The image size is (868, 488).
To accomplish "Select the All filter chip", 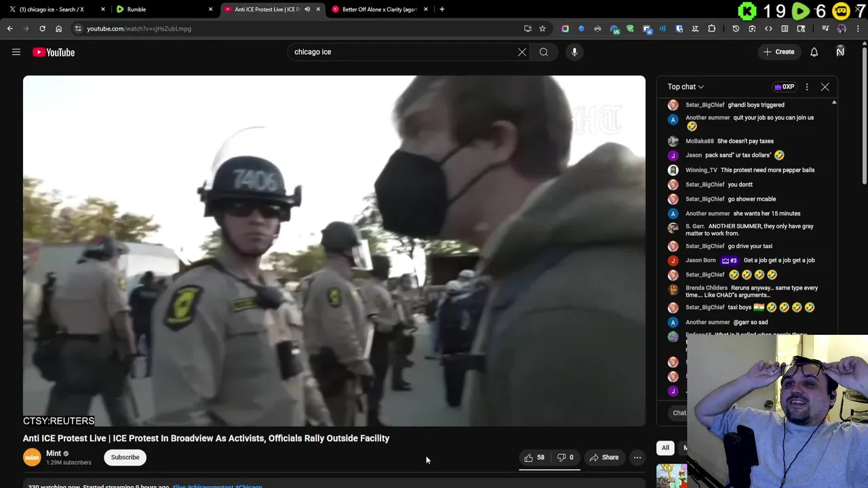I will point(665,448).
